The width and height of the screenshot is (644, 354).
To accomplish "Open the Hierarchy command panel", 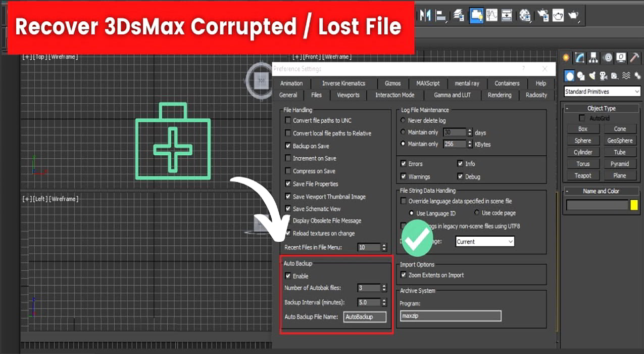I will [593, 58].
